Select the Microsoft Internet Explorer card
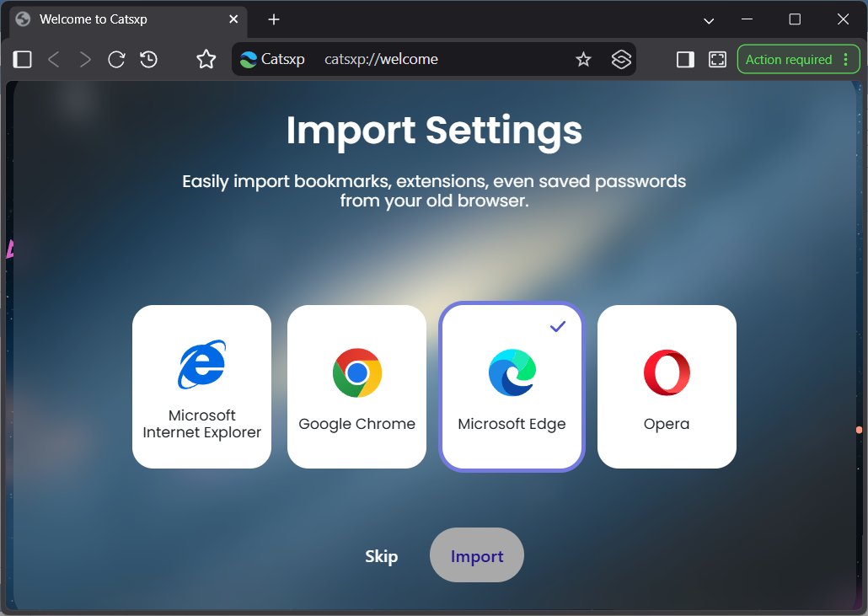The width and height of the screenshot is (868, 616). coord(201,386)
